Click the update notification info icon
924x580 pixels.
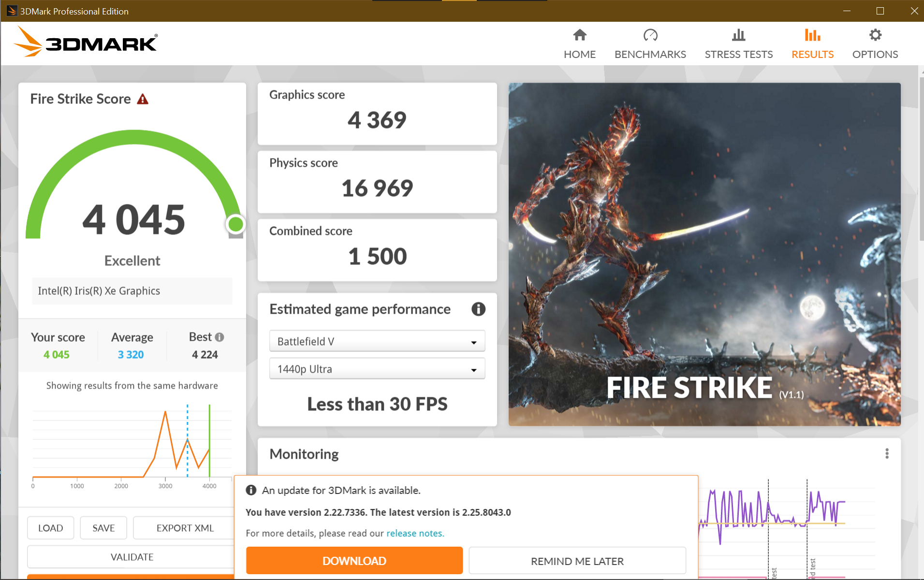251,490
